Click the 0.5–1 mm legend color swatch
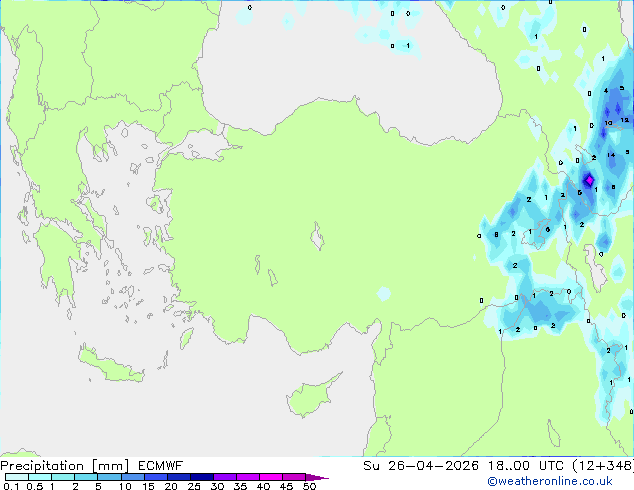The width and height of the screenshot is (634, 490). click(x=40, y=477)
